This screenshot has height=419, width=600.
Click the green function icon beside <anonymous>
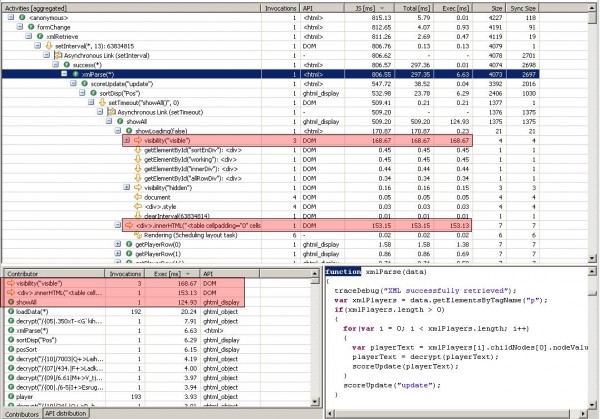coord(22,18)
